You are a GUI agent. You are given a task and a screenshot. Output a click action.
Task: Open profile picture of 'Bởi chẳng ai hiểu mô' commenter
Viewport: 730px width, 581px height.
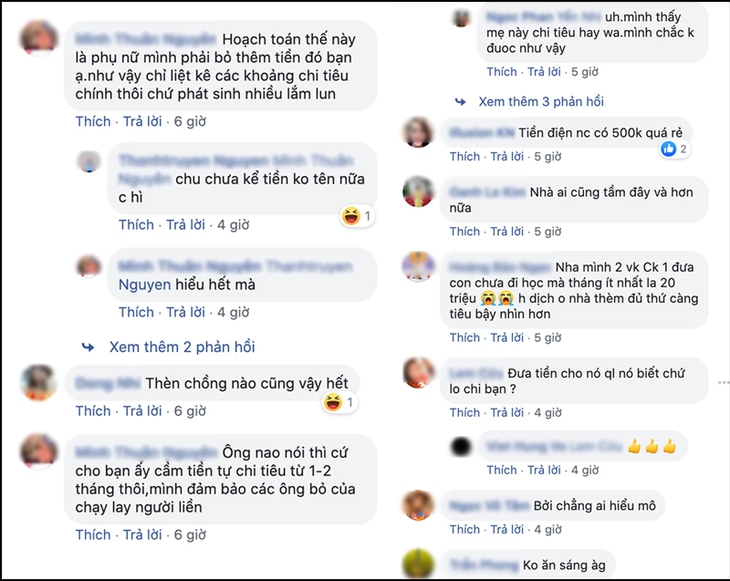418,505
